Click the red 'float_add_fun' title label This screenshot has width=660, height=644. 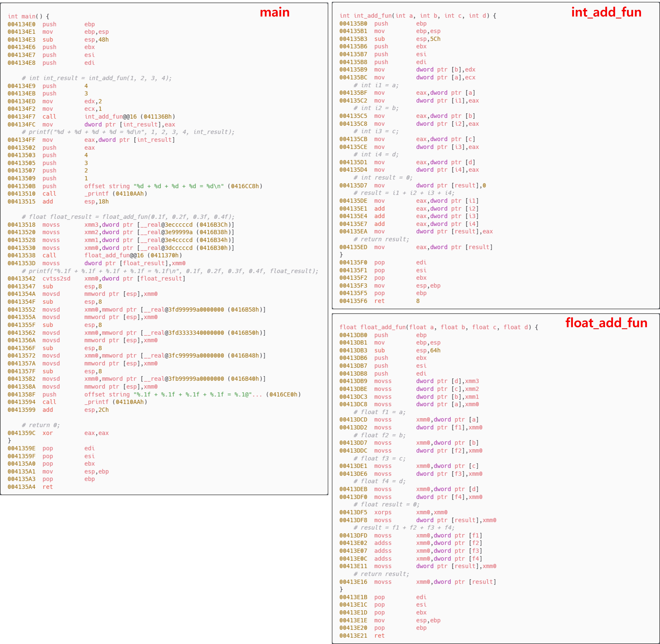[x=606, y=323]
